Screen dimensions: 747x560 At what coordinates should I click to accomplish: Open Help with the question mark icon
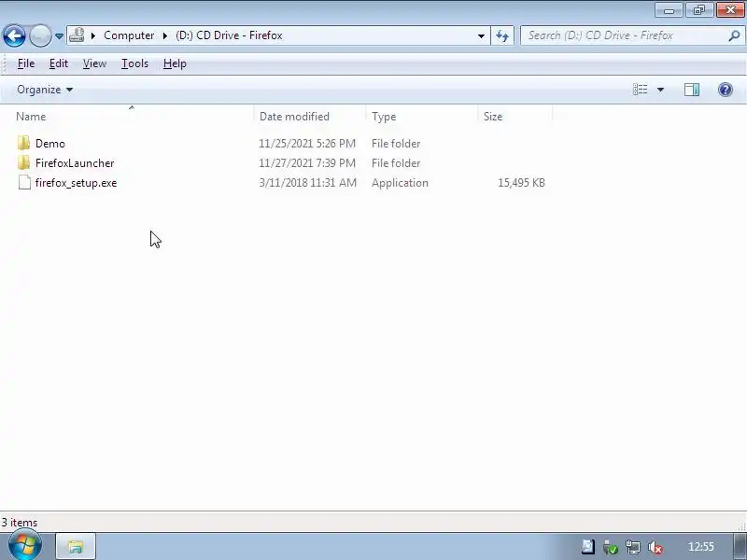click(x=726, y=90)
